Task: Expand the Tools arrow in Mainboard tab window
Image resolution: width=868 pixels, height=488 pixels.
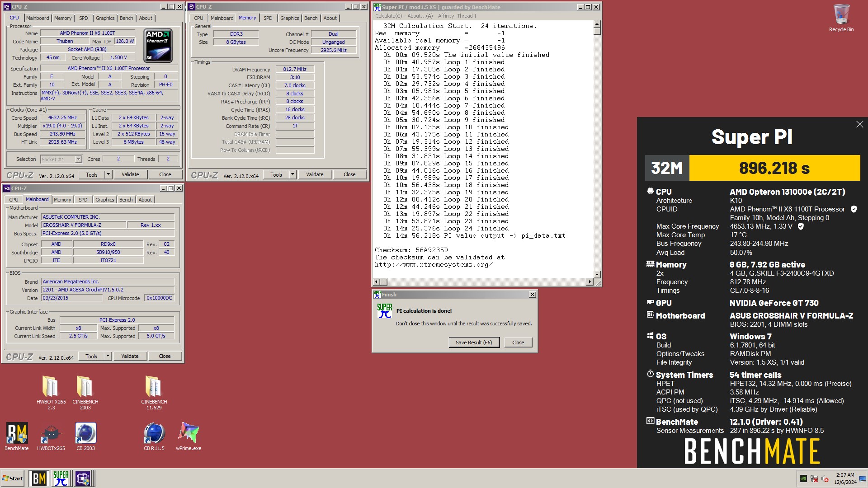Action: pos(108,356)
